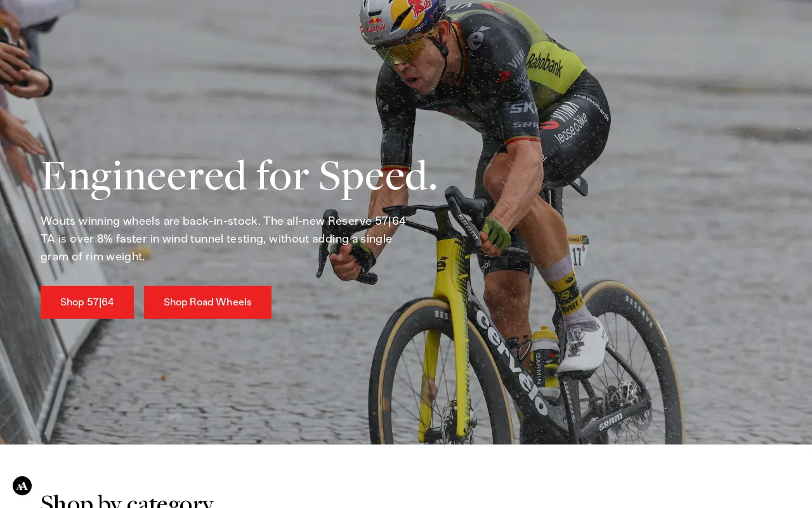Open the AA accessibility text-size widget
This screenshot has width=812, height=508.
click(x=22, y=486)
